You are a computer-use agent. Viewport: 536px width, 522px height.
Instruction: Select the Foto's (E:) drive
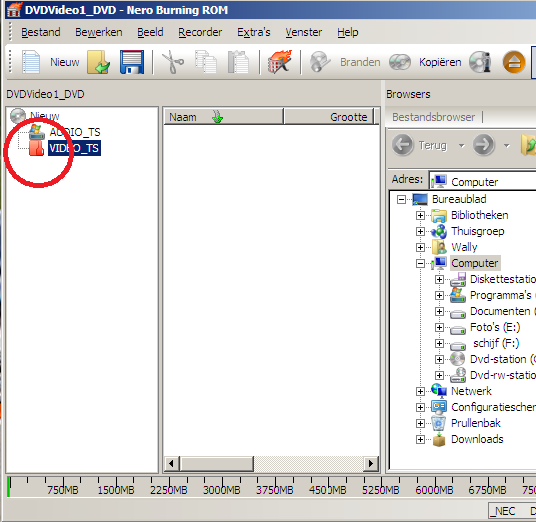tap(495, 327)
